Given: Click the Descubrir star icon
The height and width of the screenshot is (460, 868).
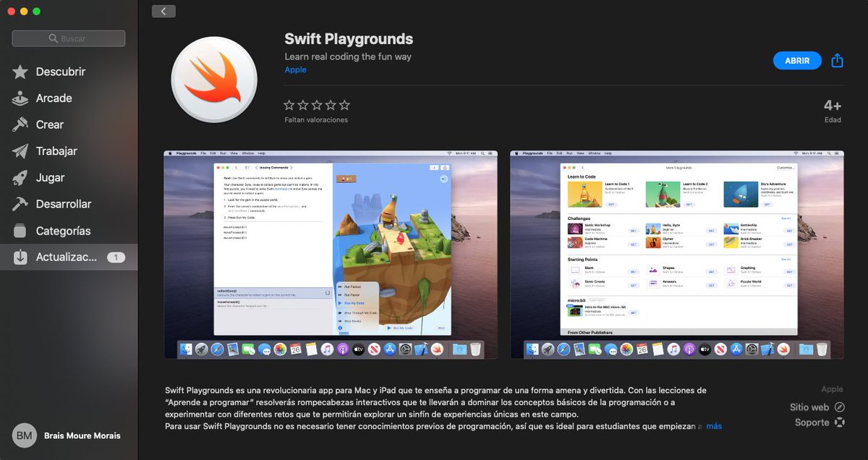Looking at the screenshot, I should click(20, 72).
